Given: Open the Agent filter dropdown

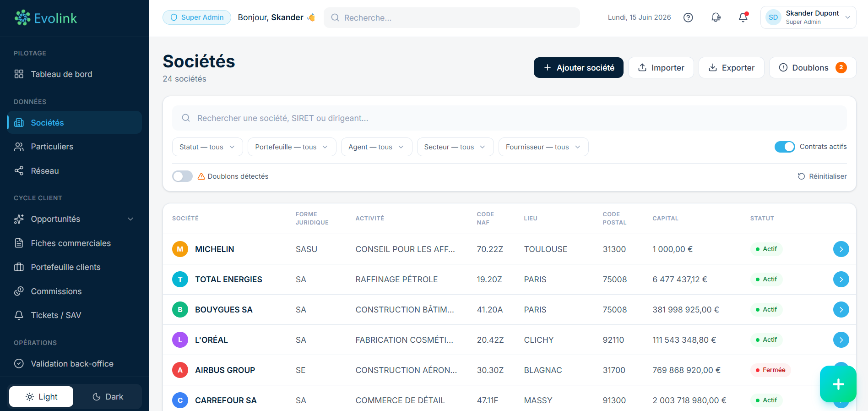Looking at the screenshot, I should (376, 147).
